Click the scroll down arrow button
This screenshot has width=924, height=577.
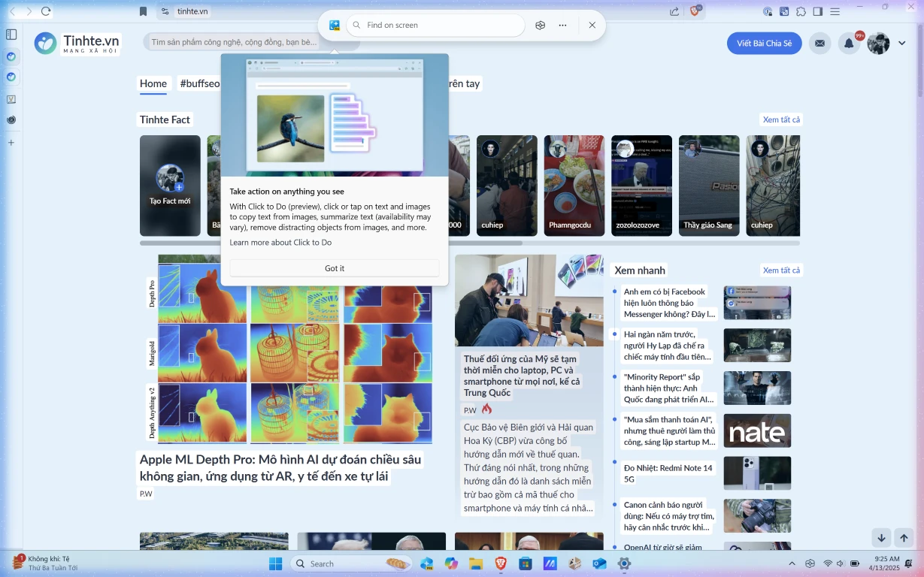882,537
